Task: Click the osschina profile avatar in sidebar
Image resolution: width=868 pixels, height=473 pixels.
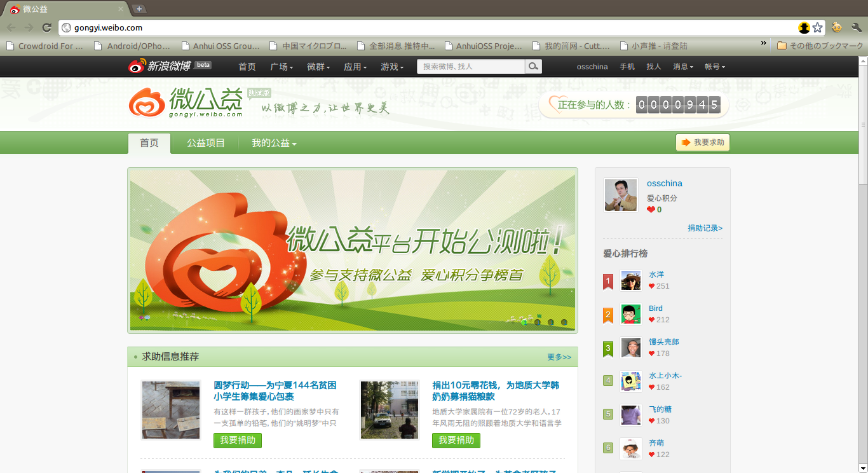Action: (621, 195)
